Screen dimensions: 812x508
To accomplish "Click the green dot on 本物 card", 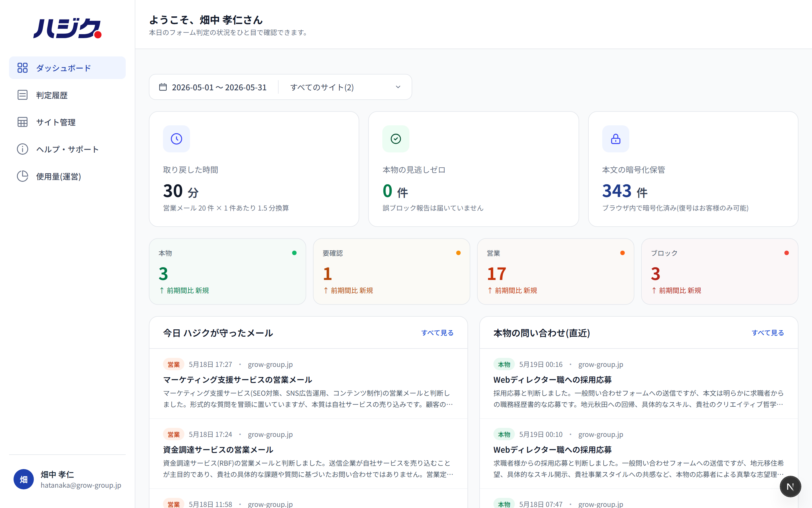I will (294, 253).
